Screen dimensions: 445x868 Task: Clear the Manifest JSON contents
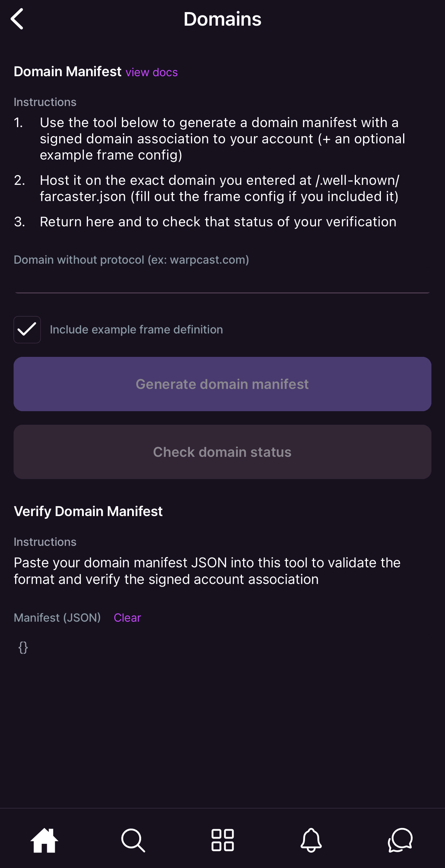click(127, 618)
